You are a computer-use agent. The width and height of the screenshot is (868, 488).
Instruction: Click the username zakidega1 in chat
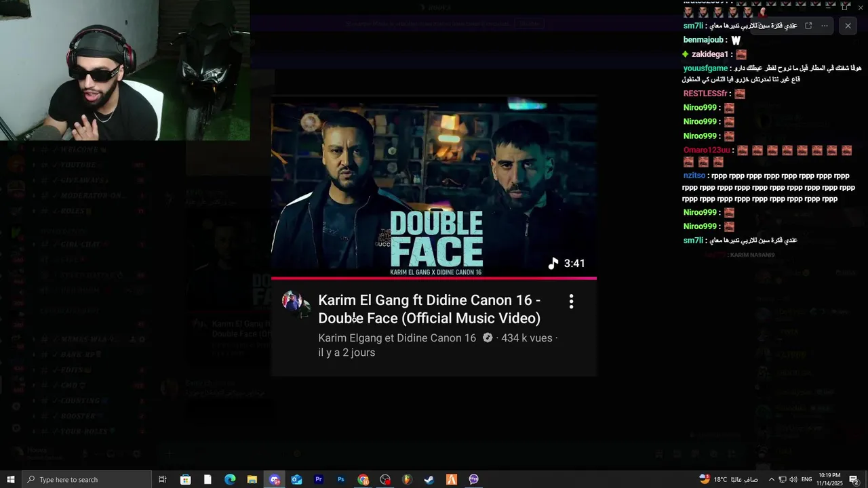[x=710, y=54]
